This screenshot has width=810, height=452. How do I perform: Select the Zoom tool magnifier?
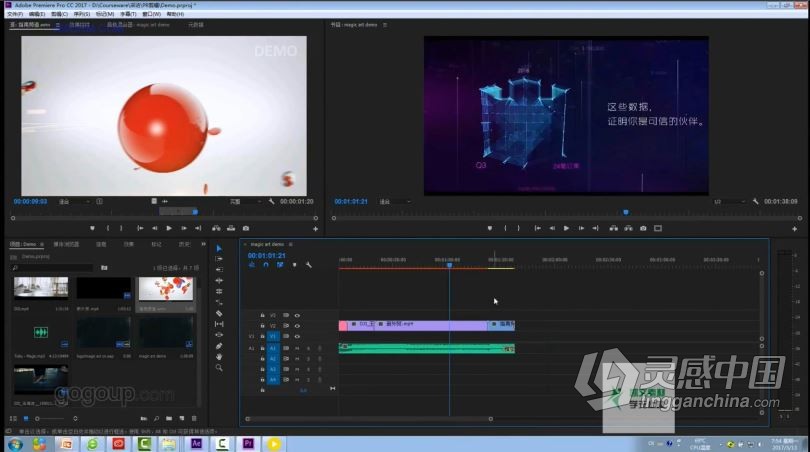(219, 367)
